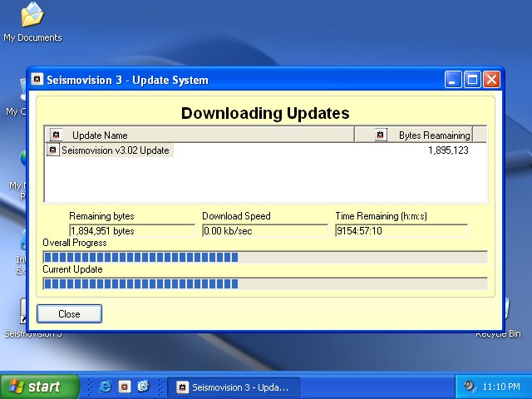Sort by the Update Name column header
532x399 pixels.
click(x=199, y=135)
